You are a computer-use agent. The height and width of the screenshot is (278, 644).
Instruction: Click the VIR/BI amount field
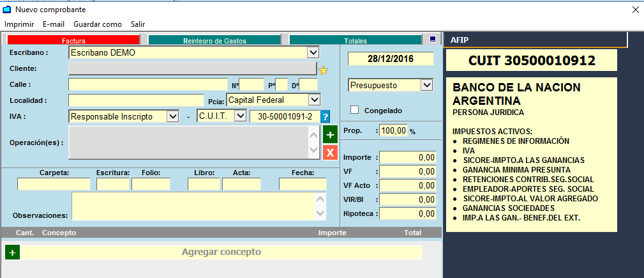pyautogui.click(x=408, y=199)
